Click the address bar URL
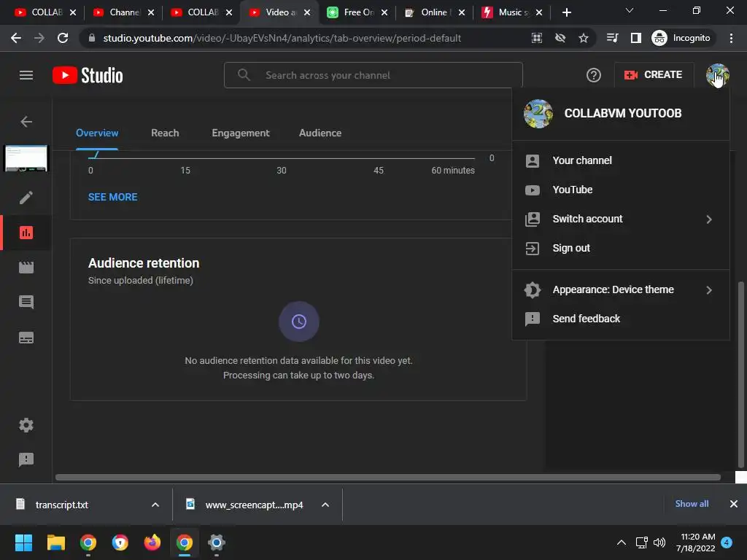Screen dimensions: 747x560 282,38
